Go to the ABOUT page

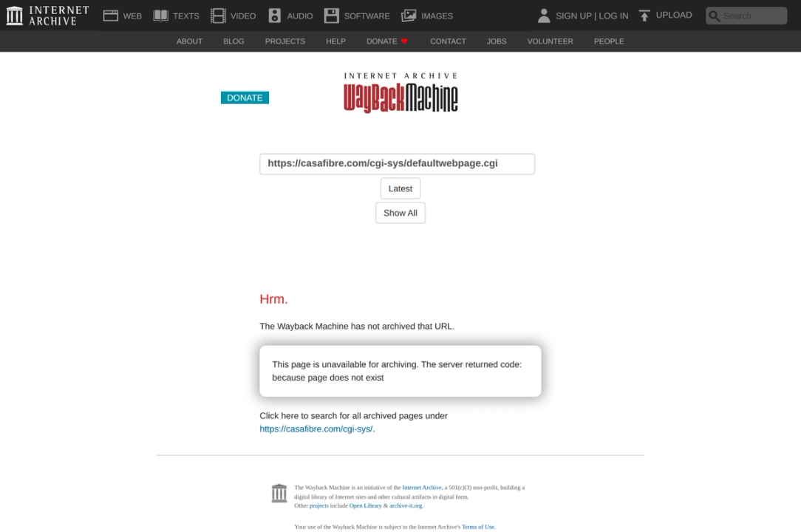click(189, 41)
